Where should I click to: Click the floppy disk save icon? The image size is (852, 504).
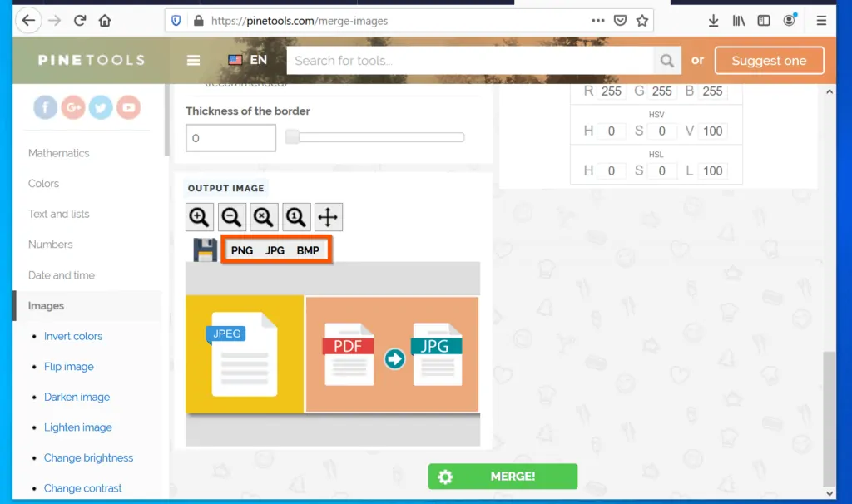[x=205, y=250]
